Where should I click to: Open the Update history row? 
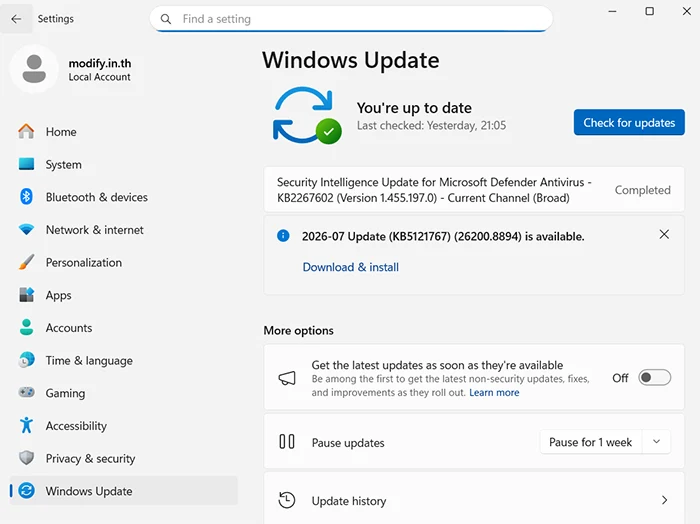474,498
